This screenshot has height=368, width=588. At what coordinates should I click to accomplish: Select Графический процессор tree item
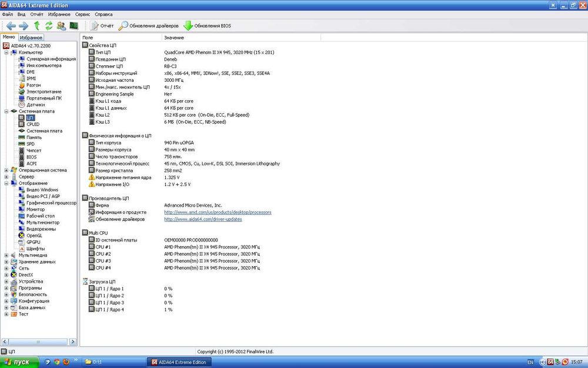click(51, 203)
